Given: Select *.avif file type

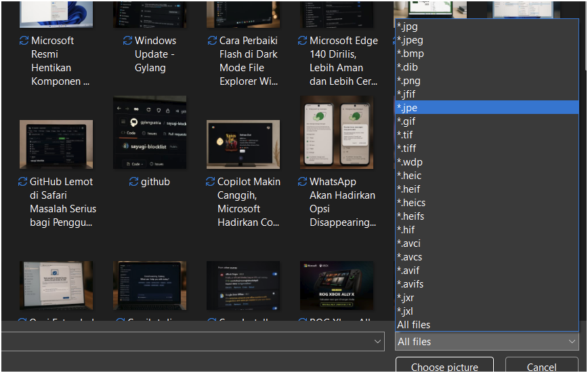Looking at the screenshot, I should click(487, 270).
